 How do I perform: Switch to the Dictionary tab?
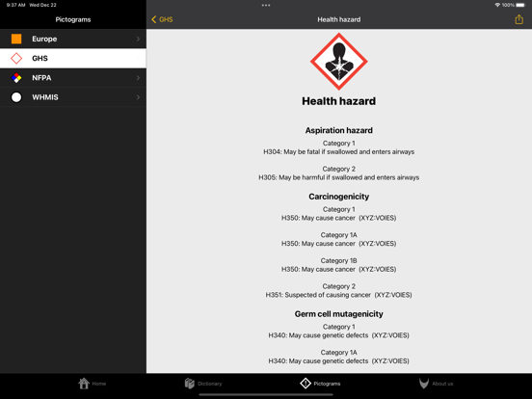coord(203,384)
